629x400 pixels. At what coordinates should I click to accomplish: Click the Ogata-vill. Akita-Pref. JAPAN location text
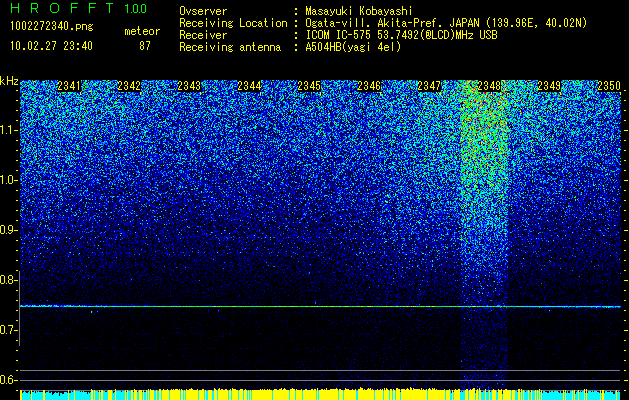(x=446, y=23)
